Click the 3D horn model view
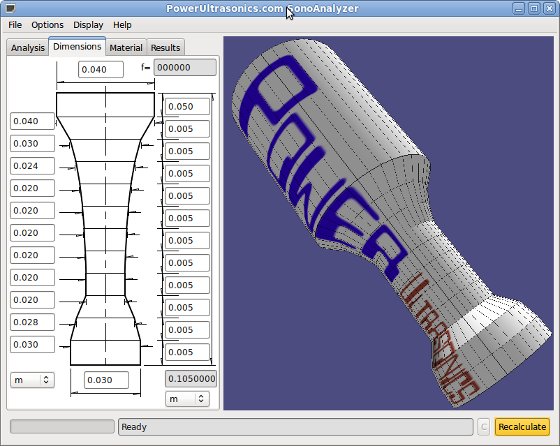The height and width of the screenshot is (446, 560). [388, 223]
